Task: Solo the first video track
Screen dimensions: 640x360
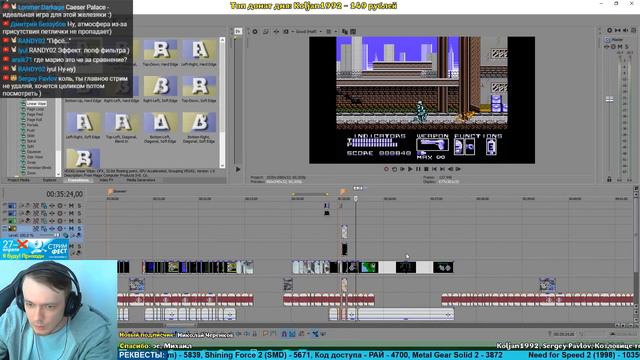Action: click(79, 206)
